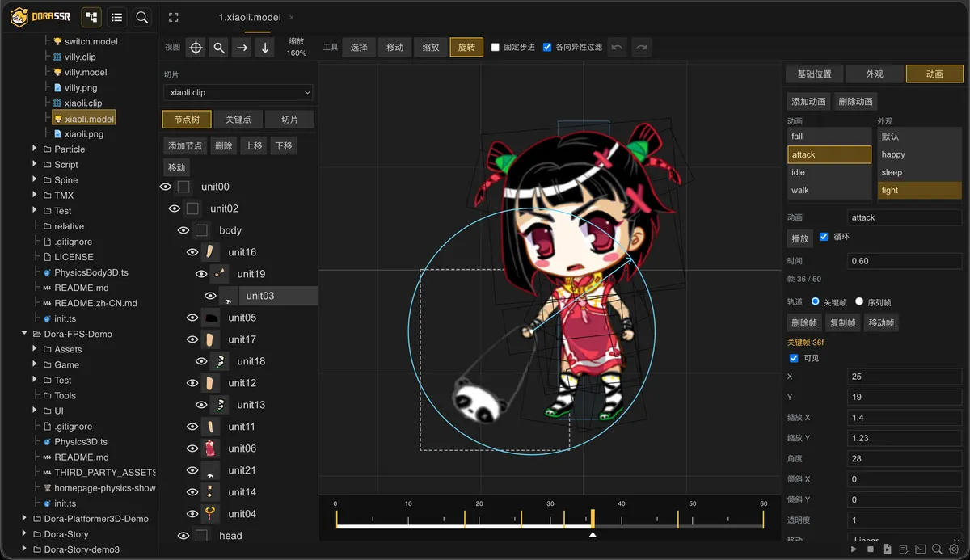Click the villy.png file icon

click(x=57, y=87)
